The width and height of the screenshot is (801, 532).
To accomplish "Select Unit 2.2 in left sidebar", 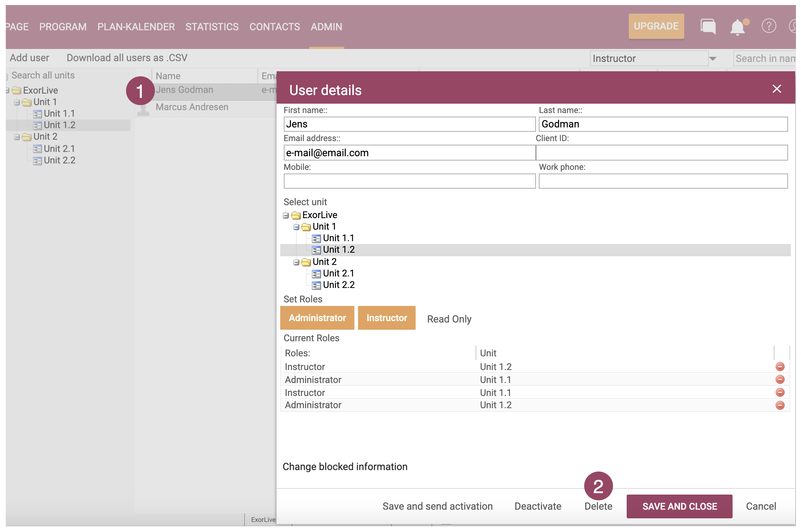I will pos(59,160).
